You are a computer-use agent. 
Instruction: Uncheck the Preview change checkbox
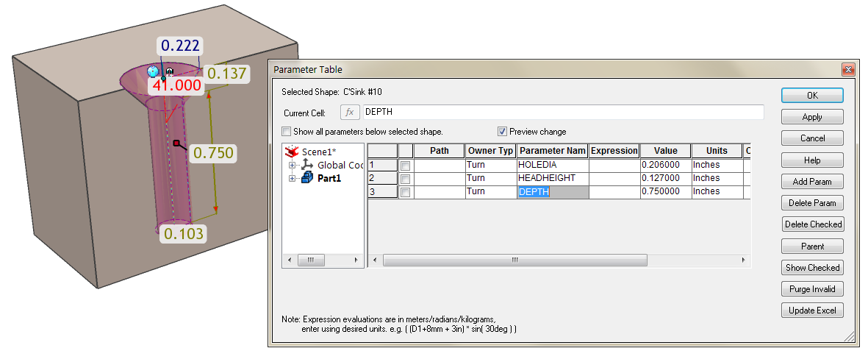coord(503,132)
